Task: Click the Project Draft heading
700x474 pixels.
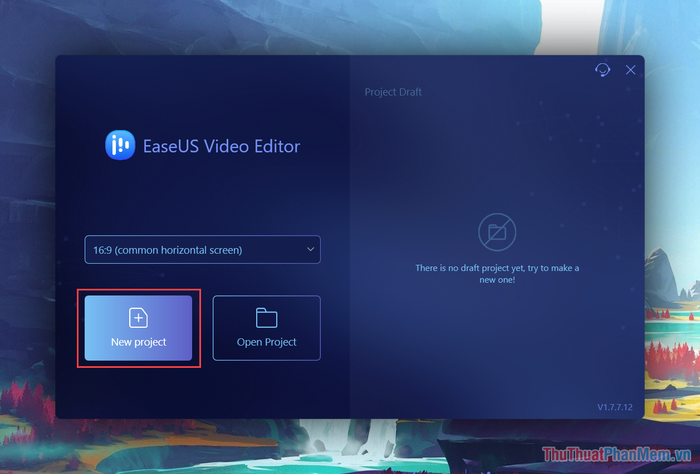Action: [x=393, y=92]
